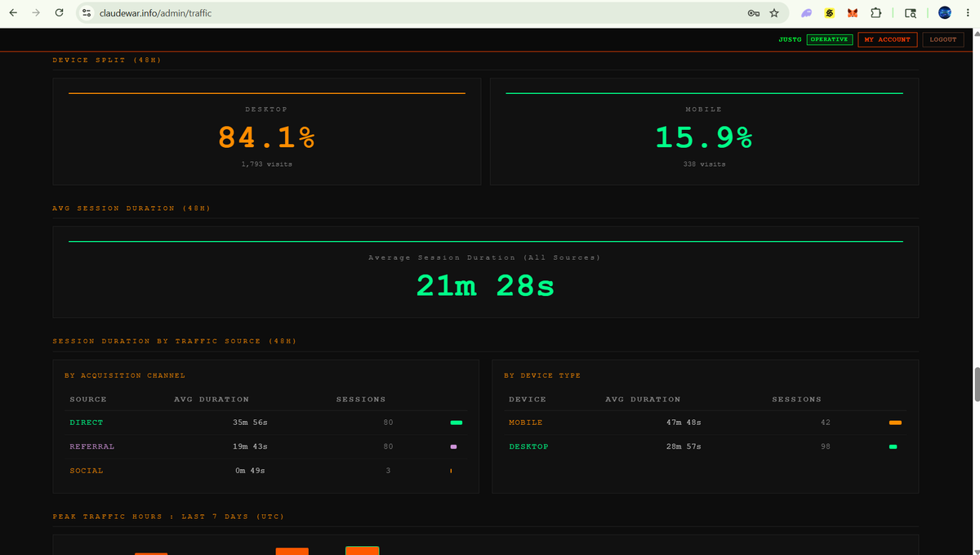Open the Chrome profile avatar
Viewport: 980px width, 555px height.
click(x=945, y=13)
